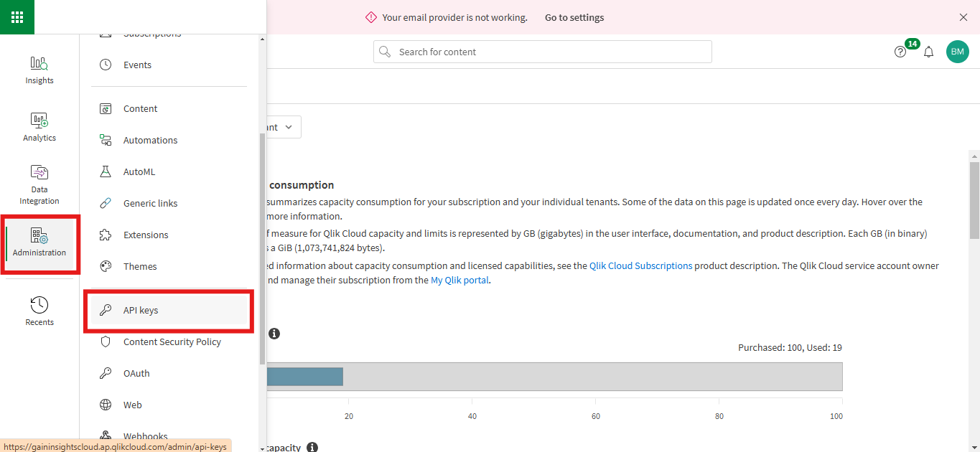The width and height of the screenshot is (980, 452).
Task: Open the tenant selector dropdown
Action: pos(280,127)
